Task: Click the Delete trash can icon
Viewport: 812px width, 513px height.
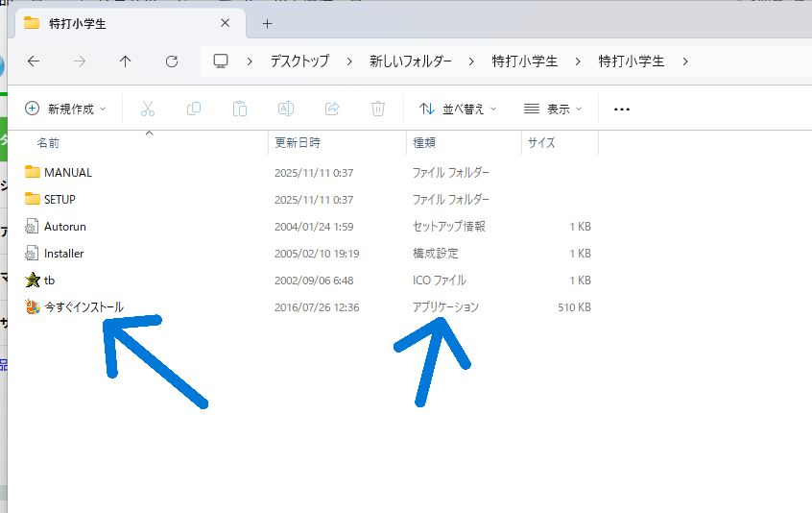Action: point(378,109)
